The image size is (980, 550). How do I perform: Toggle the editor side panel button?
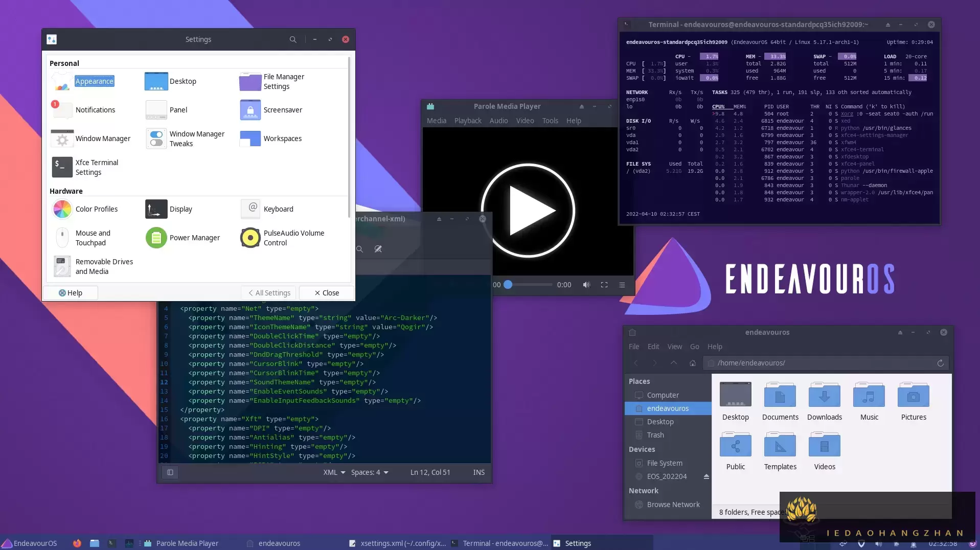170,472
